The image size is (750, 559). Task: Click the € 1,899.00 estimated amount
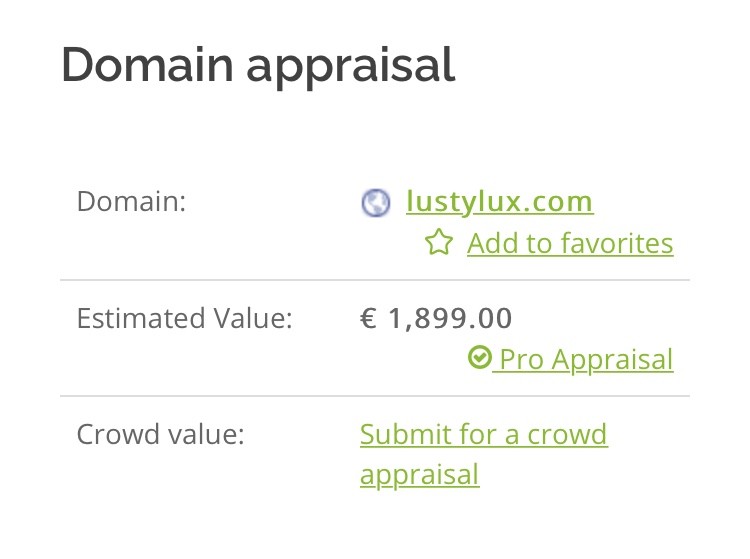pos(436,318)
